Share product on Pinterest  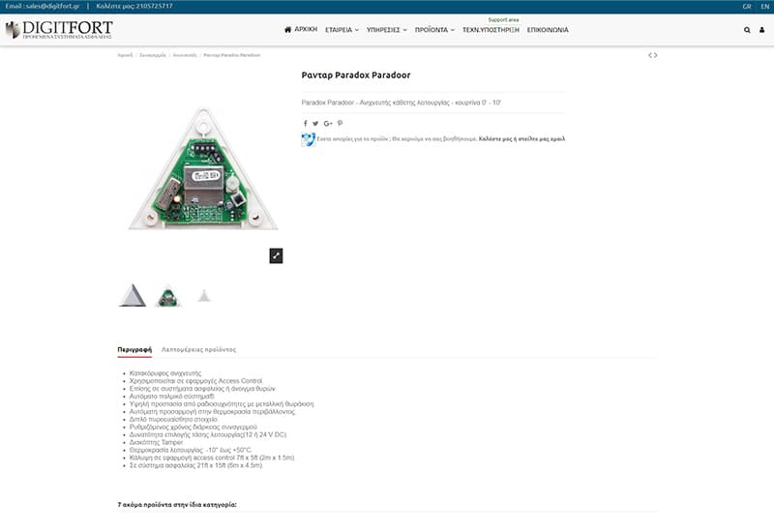point(341,124)
